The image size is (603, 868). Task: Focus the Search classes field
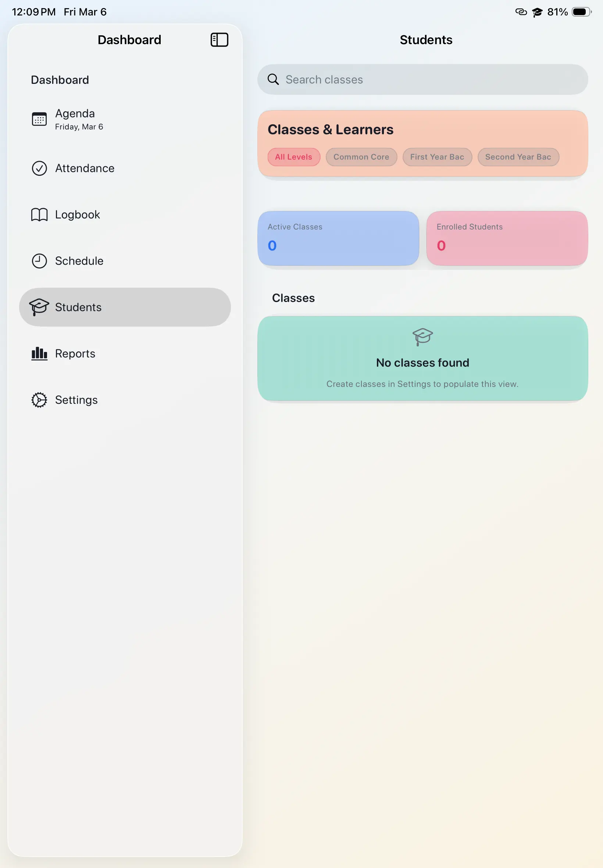click(431, 79)
